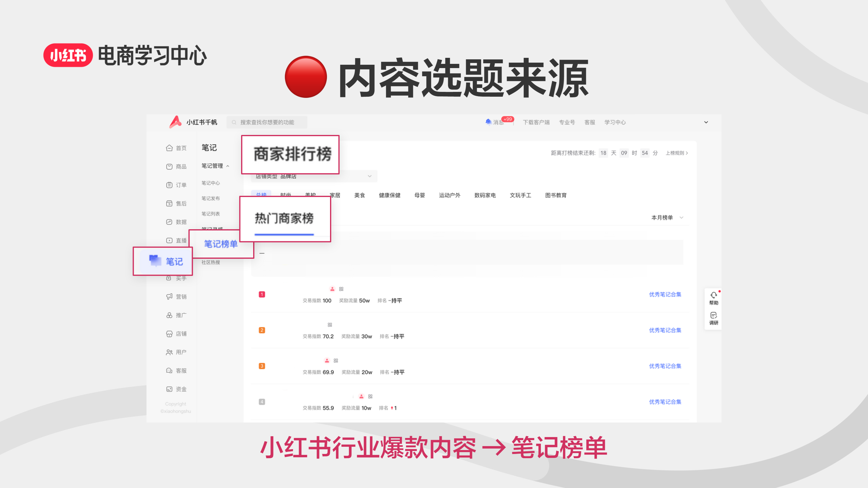Click 下载客户端 in top bar
This screenshot has height=488, width=868.
[536, 122]
